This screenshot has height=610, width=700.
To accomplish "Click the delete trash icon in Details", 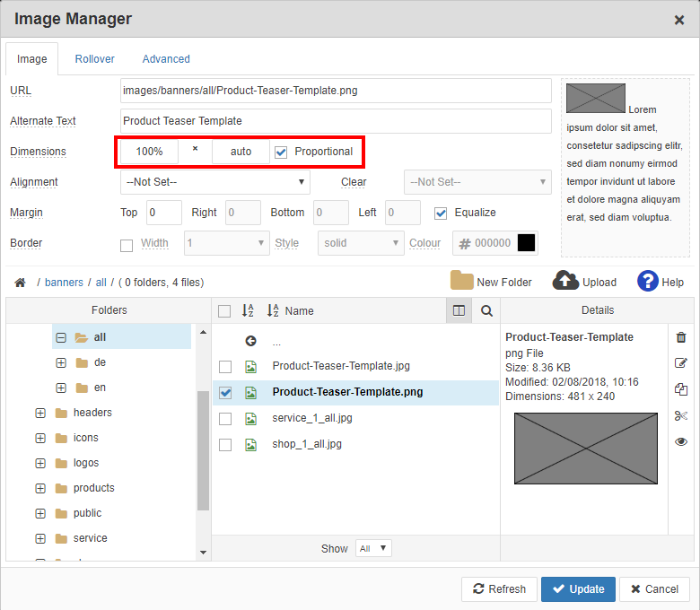I will [x=681, y=337].
